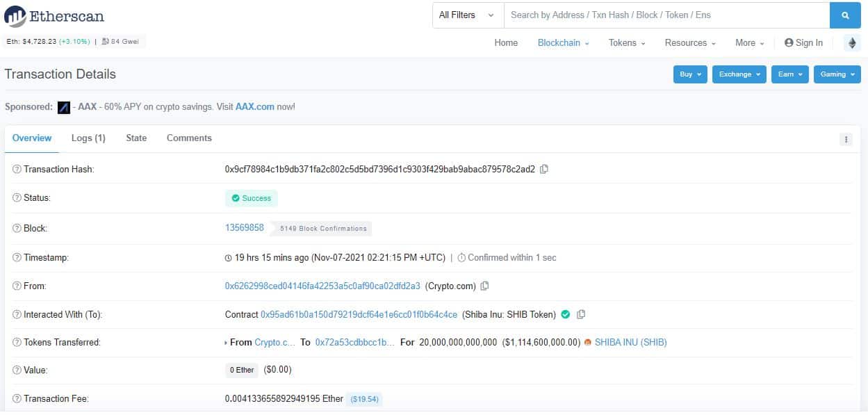Open the Earn dropdown
The image size is (868, 415).
pyautogui.click(x=790, y=74)
